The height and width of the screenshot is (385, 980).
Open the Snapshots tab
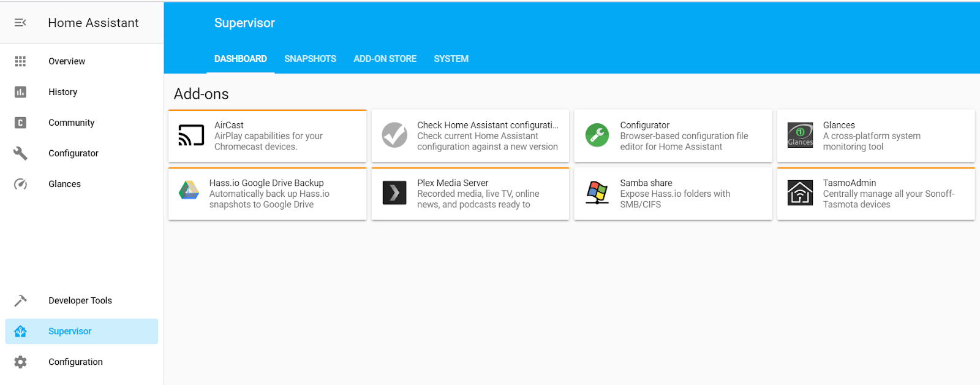[x=310, y=59]
